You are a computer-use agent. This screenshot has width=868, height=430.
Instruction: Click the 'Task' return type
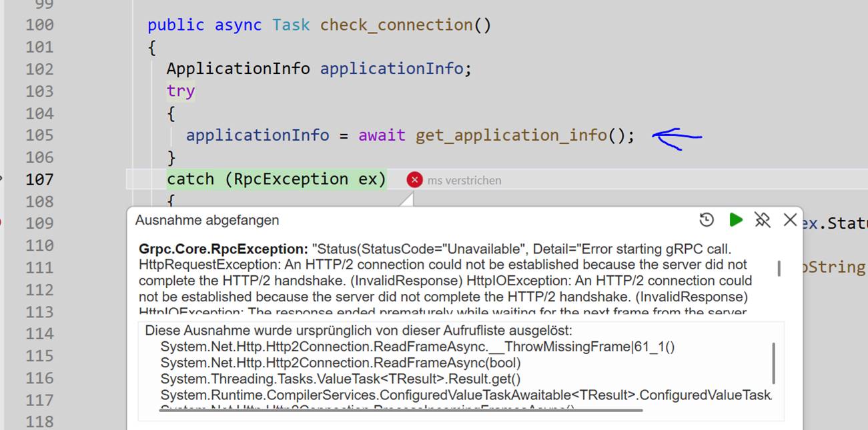291,25
